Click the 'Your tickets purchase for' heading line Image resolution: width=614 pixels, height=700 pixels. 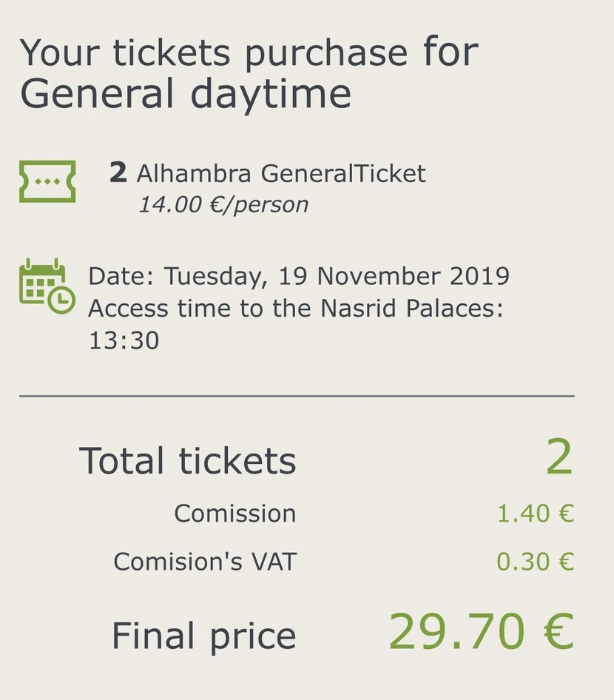click(249, 53)
